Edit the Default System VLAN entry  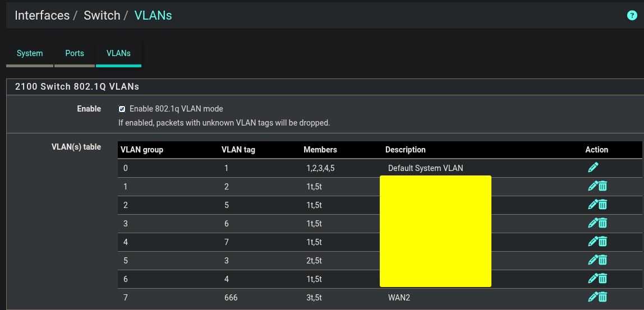(593, 168)
